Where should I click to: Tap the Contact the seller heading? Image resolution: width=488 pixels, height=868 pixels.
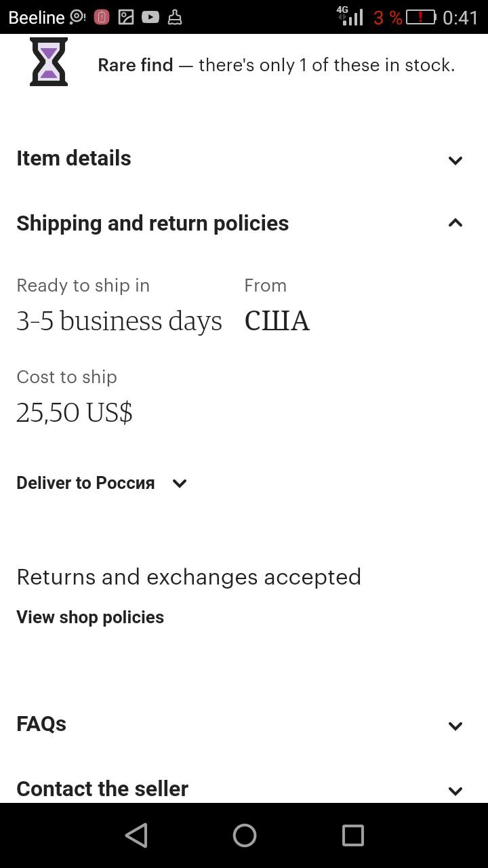tap(102, 789)
